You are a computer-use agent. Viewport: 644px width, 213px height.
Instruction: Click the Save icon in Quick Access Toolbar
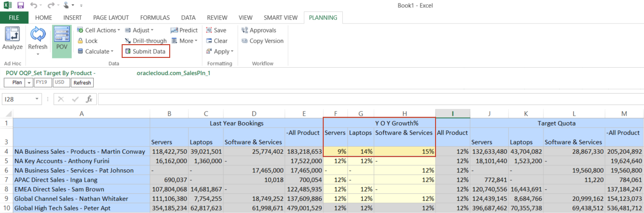click(x=20, y=5)
